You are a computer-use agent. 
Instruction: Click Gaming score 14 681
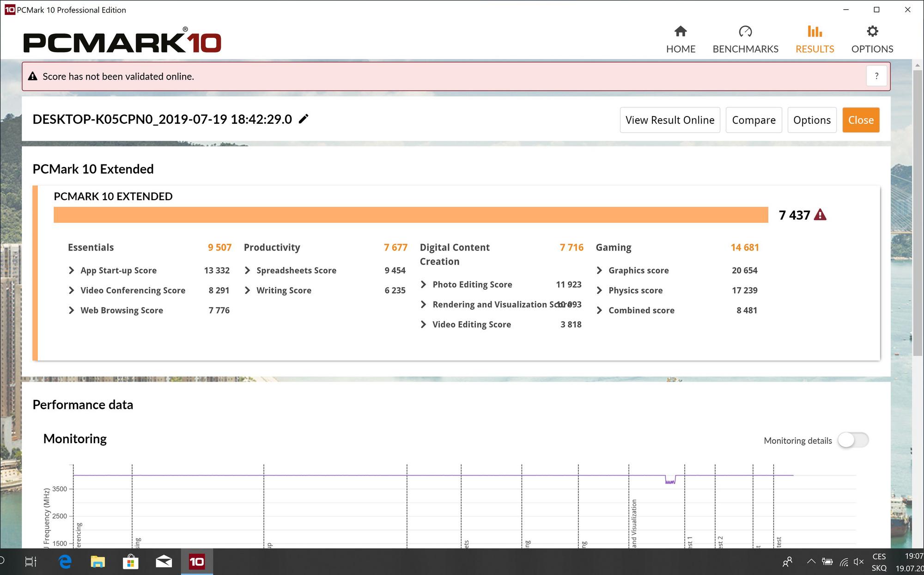click(745, 247)
